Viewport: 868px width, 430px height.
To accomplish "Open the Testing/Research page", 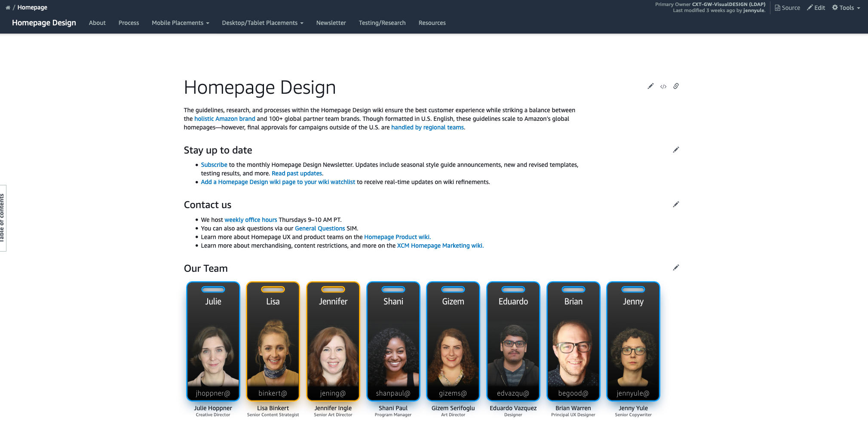I will click(382, 23).
